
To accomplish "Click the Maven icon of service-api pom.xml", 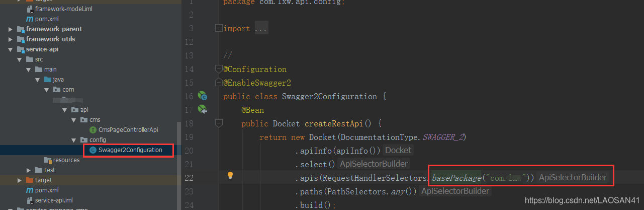I will (30, 190).
